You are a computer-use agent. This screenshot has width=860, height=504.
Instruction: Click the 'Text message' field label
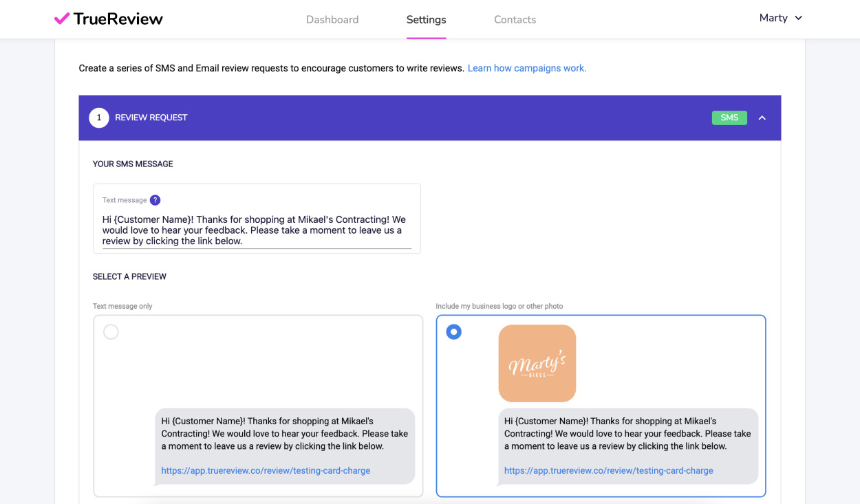(125, 200)
